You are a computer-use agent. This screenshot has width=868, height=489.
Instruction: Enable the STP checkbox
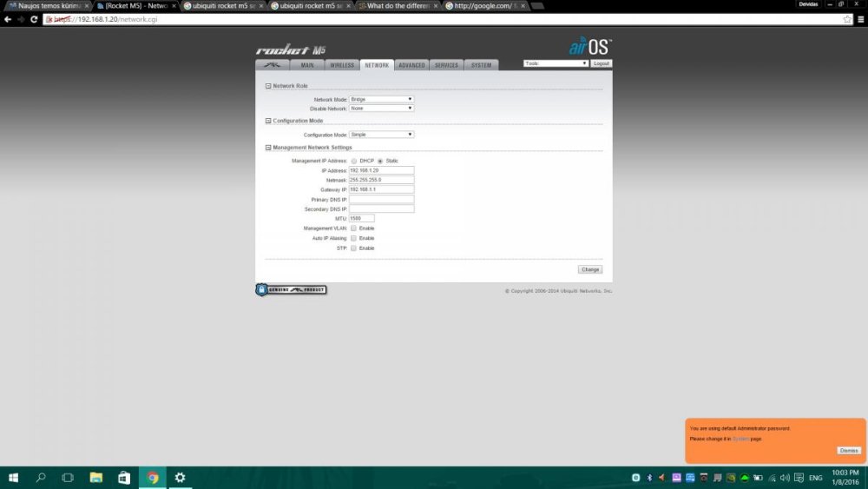(x=353, y=248)
